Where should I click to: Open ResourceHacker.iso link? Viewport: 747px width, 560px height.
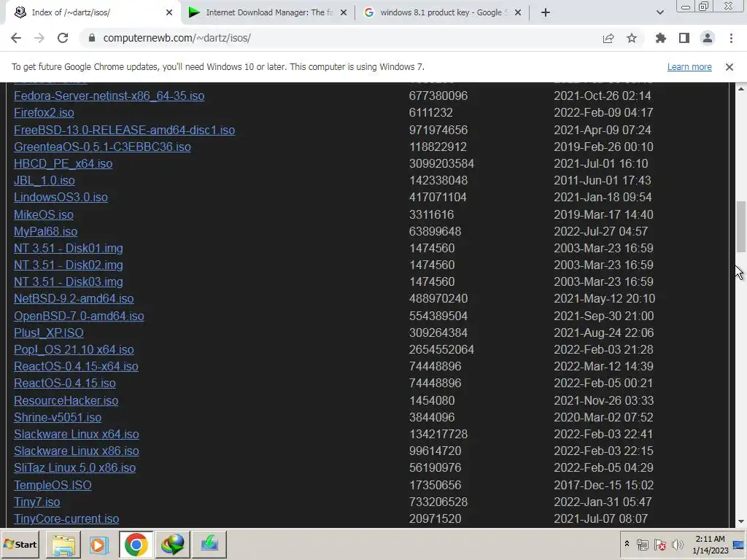66,400
